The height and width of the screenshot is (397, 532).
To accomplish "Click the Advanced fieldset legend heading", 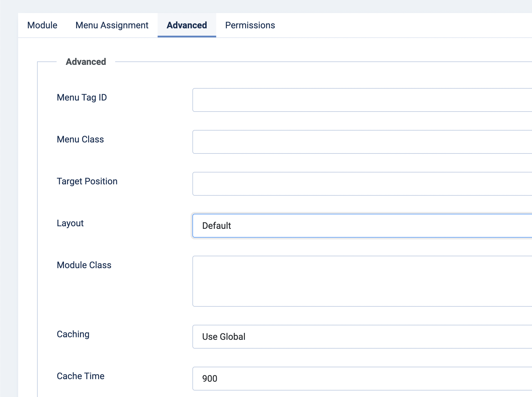I will (86, 62).
